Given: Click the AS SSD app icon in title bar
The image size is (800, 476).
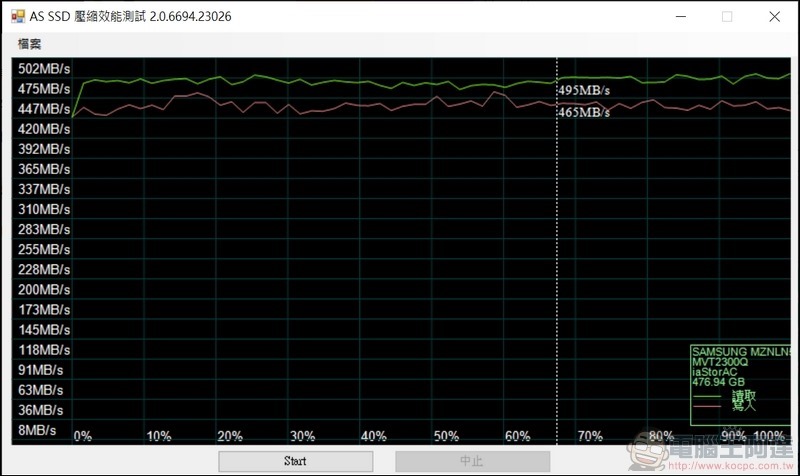Looking at the screenshot, I should coord(18,16).
